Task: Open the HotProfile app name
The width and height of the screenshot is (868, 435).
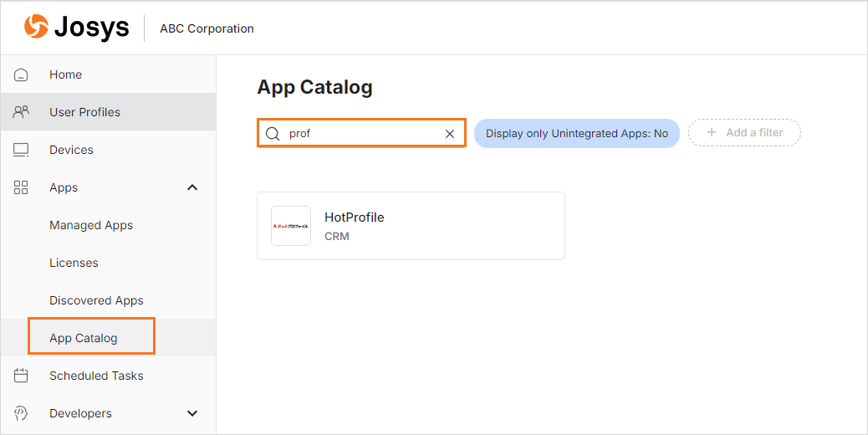Action: 355,217
